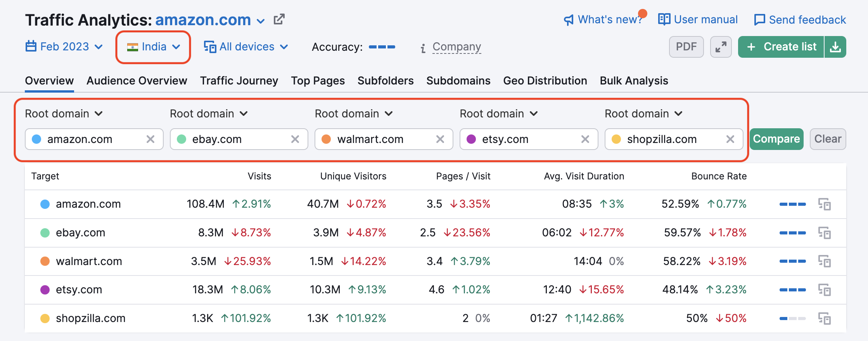Click the download arrow next to Create list
Viewport: 868px width, 341px height.
[835, 47]
